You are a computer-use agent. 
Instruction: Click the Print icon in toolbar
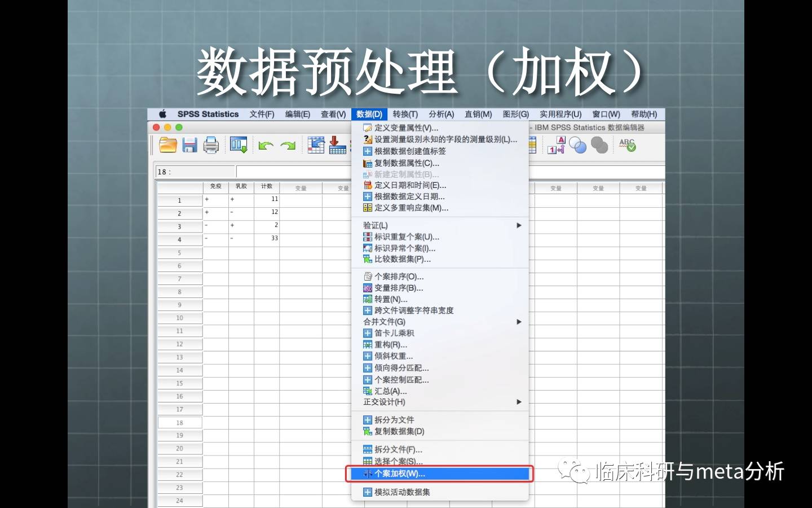click(211, 145)
